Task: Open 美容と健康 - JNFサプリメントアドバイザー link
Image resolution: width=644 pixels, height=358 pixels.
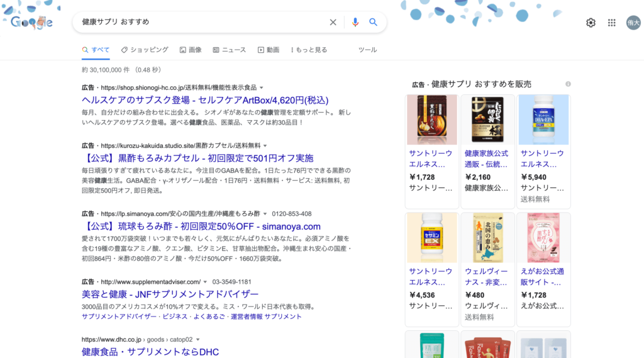Action: (x=170, y=294)
